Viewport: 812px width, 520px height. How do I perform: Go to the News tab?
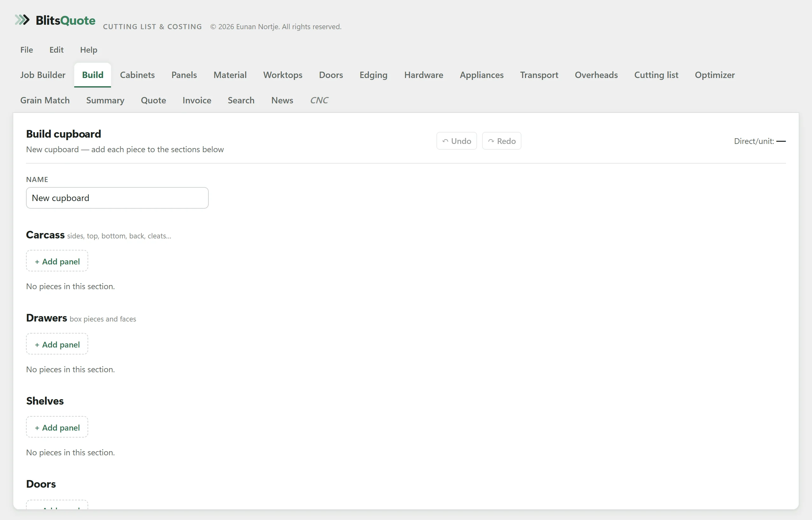282,100
